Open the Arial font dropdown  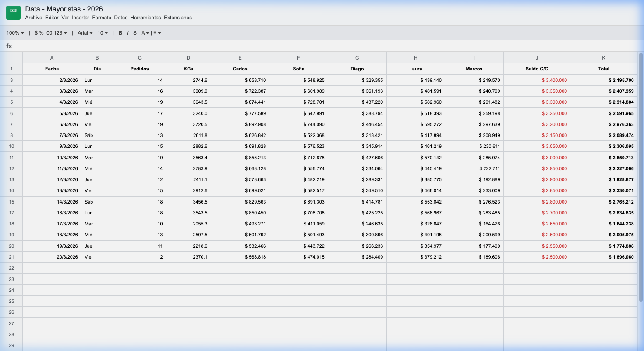[85, 32]
